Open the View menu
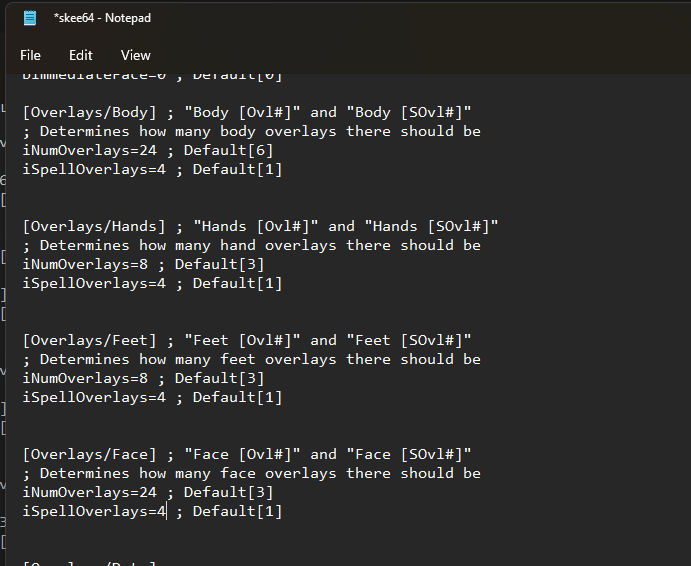691x566 pixels. pyautogui.click(x=136, y=56)
